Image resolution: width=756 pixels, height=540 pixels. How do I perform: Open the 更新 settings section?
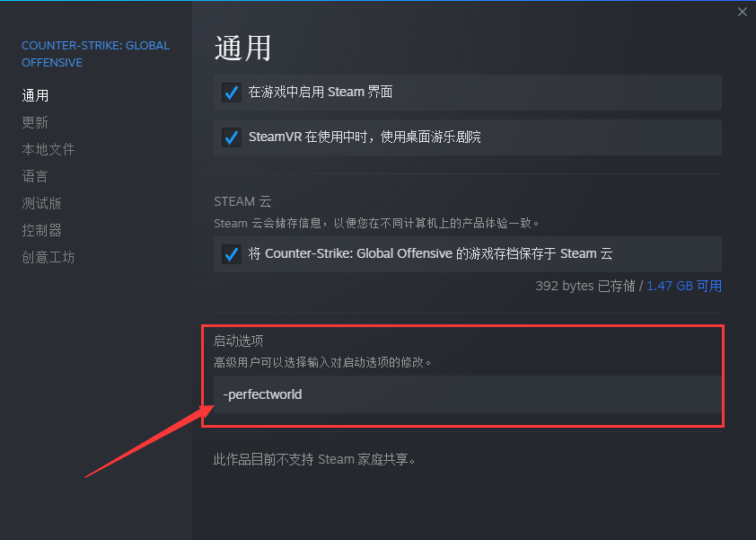(x=35, y=122)
